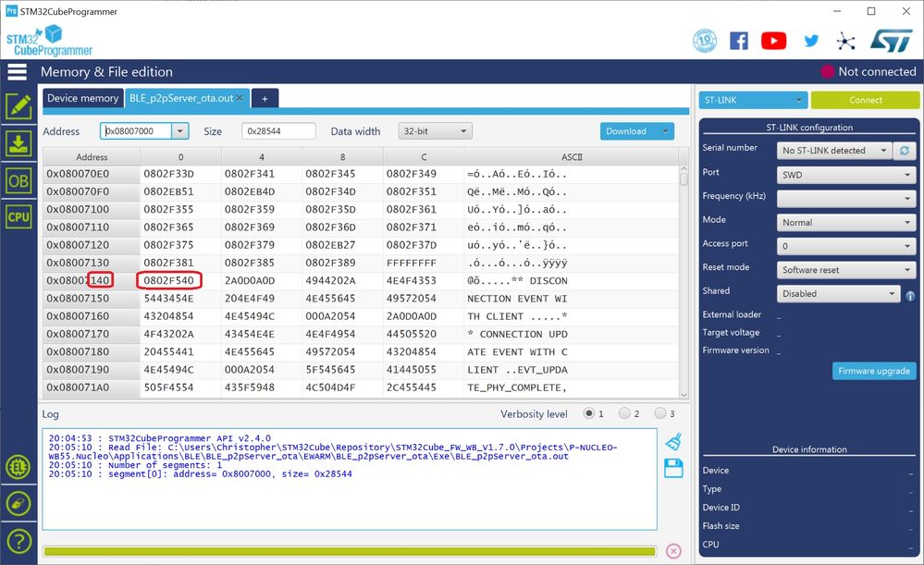924x565 pixels.
Task: Open the erase chip icon in sidebar
Action: (18, 504)
